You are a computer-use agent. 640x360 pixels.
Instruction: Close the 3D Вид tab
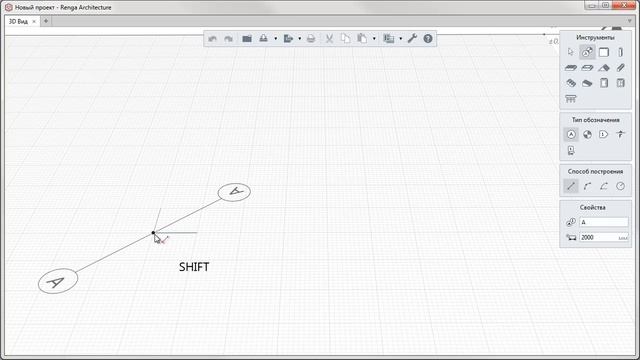(x=34, y=21)
